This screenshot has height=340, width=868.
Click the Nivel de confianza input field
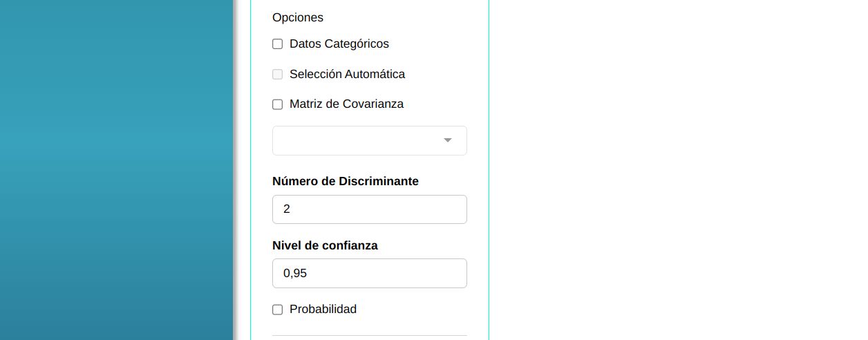point(370,273)
